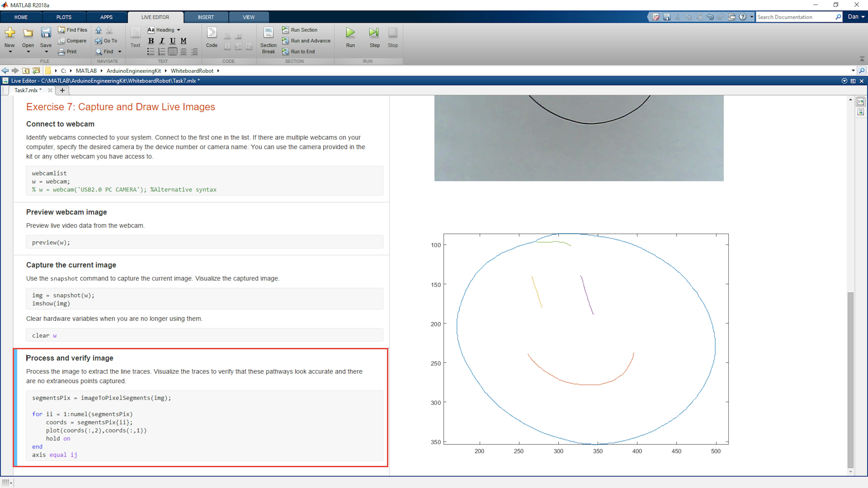
Task: Toggle Bold formatting
Action: (151, 41)
